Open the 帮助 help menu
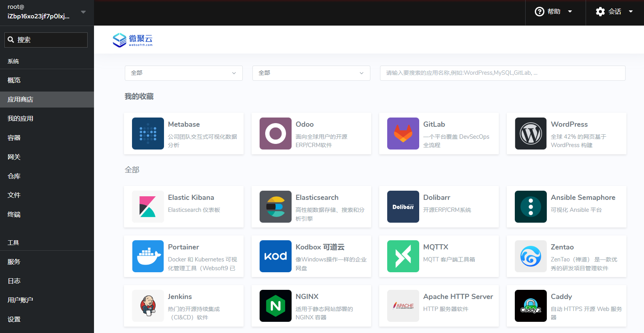Screen dimensions: 644x333 [554, 12]
